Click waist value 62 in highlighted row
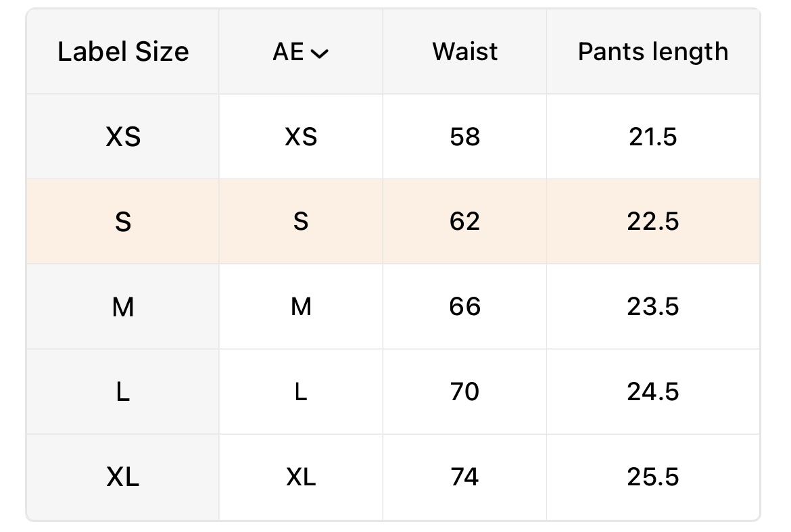The width and height of the screenshot is (791, 532). pos(464,222)
